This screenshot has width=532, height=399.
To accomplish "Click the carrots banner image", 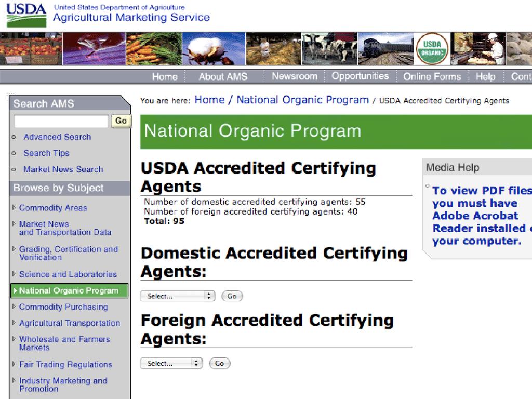I will tap(153, 49).
